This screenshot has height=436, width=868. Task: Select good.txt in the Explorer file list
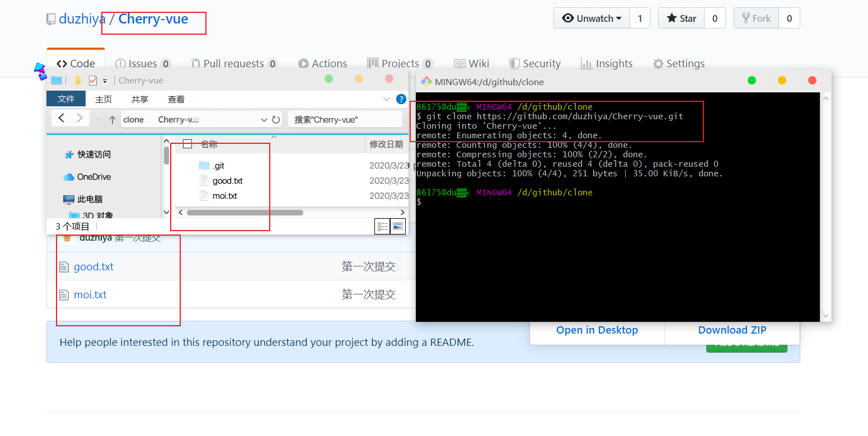227,181
